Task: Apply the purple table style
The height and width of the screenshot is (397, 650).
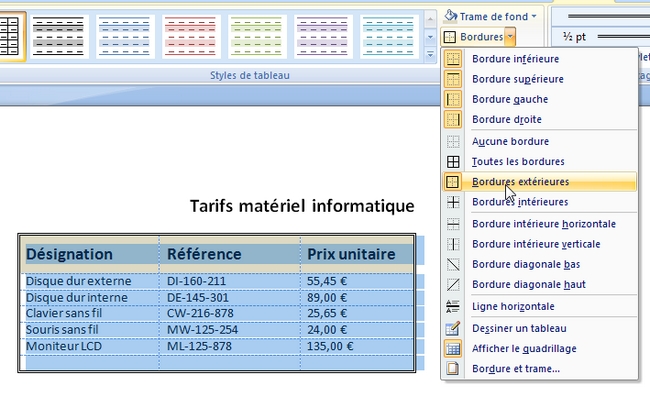Action: coord(323,36)
